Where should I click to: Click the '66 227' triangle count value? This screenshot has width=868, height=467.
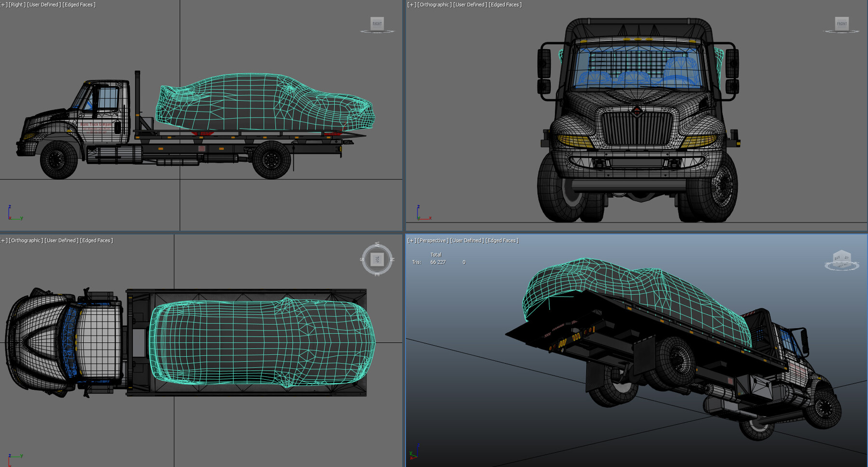point(438,262)
